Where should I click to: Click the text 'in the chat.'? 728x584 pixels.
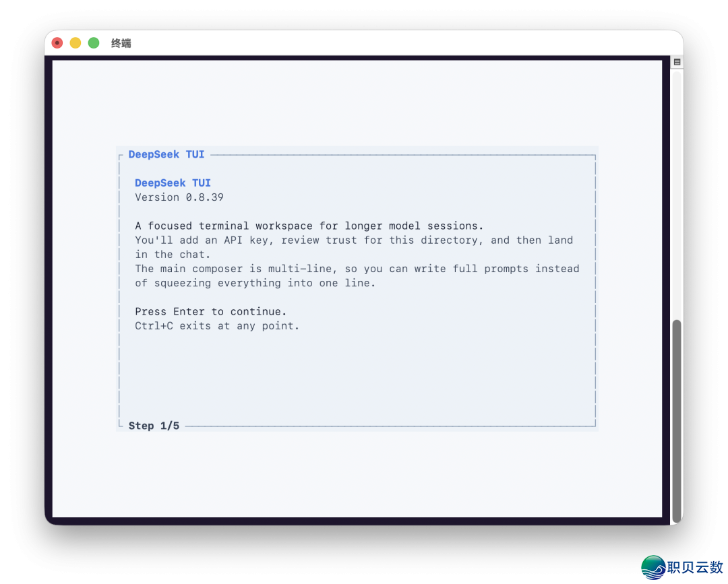(173, 255)
